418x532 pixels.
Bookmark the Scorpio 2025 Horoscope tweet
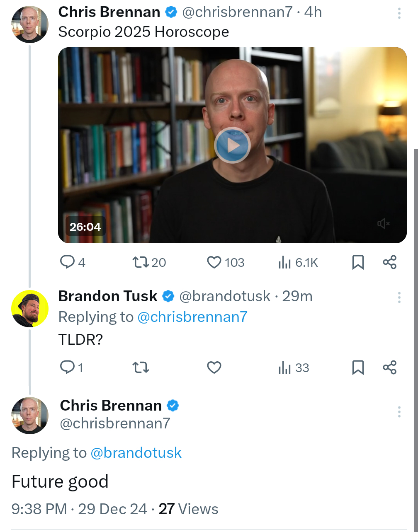coord(358,262)
